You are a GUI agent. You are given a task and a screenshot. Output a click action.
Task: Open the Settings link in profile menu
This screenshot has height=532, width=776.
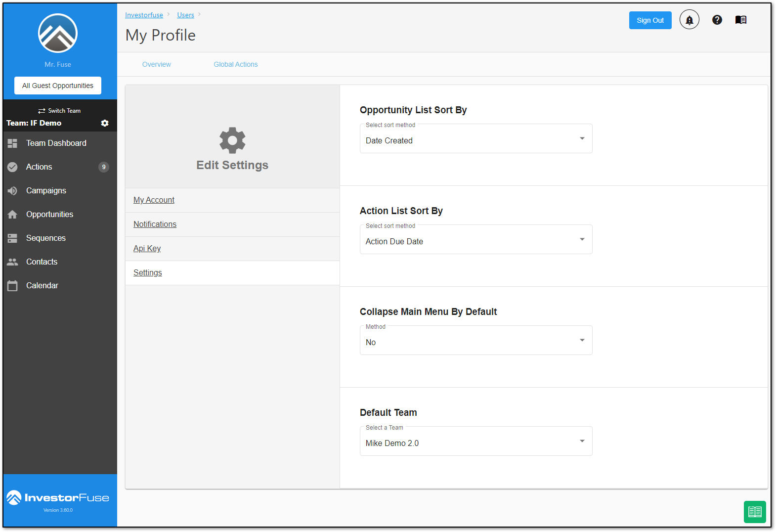pos(147,273)
